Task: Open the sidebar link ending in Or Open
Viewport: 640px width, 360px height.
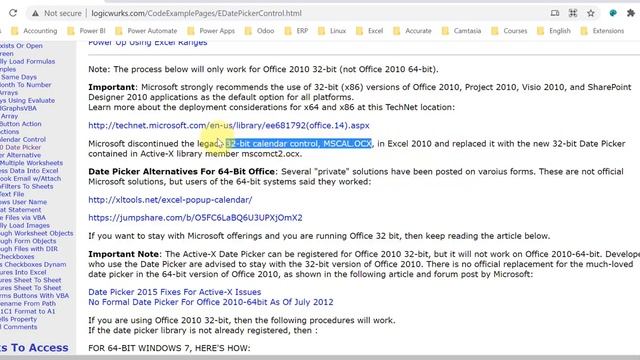Action: [x=21, y=46]
